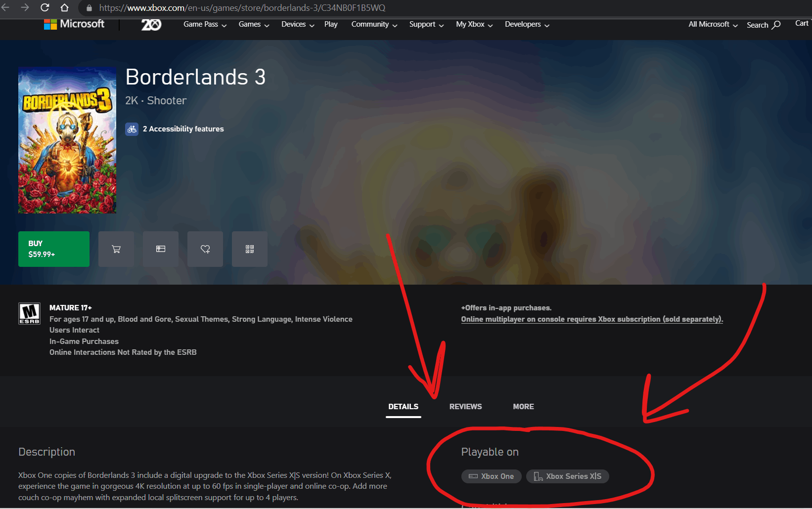This screenshot has width=812, height=509.
Task: Open the online multiplayer Xbox subscription link
Action: pyautogui.click(x=592, y=319)
